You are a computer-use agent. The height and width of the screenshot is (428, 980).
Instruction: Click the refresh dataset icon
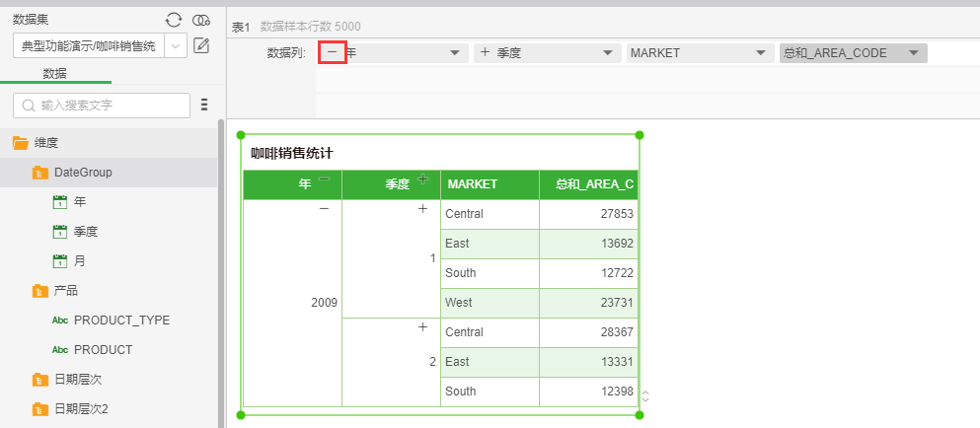[x=174, y=20]
